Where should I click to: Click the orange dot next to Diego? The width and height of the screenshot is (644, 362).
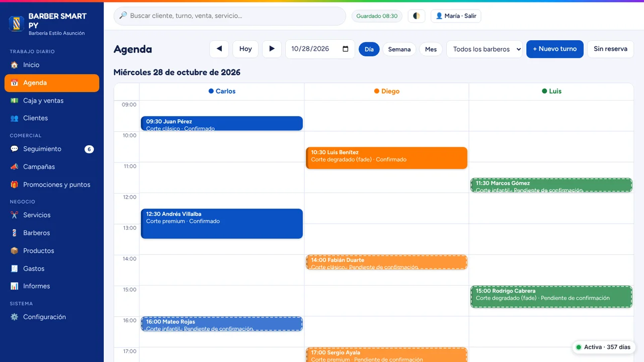[x=377, y=92]
